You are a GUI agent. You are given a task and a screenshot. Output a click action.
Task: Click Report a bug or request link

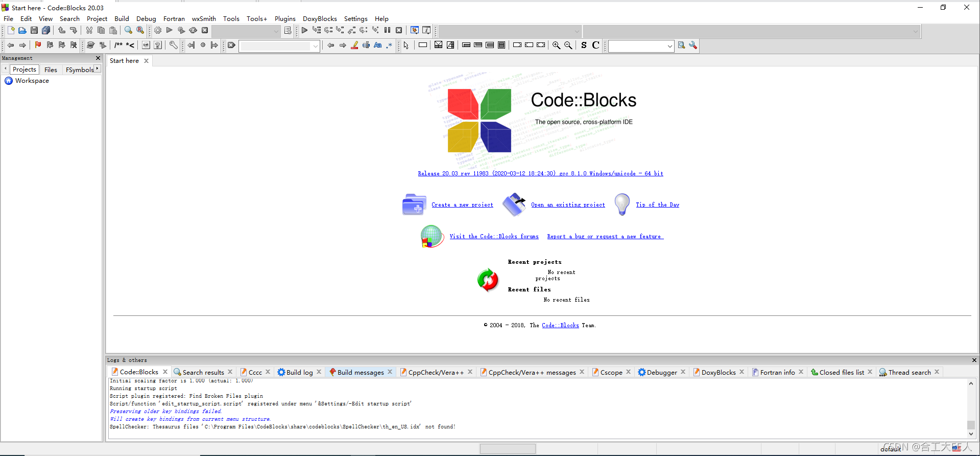(x=605, y=236)
